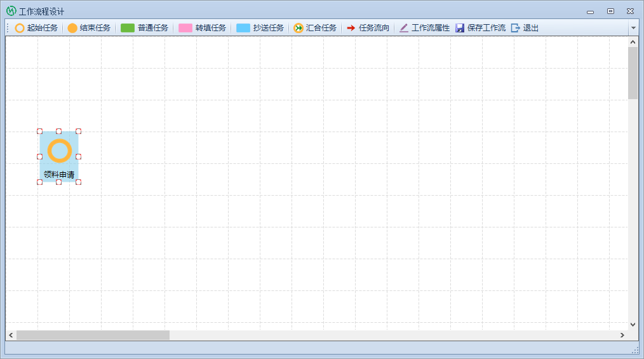The width and height of the screenshot is (644, 359).
Task: Click the vertical scrollbar down arrow
Action: click(x=633, y=324)
